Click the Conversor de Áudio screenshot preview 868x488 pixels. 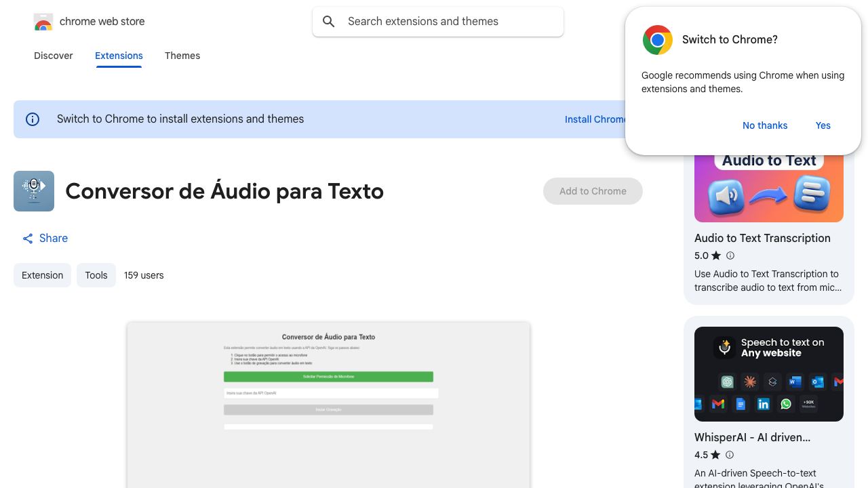click(328, 405)
